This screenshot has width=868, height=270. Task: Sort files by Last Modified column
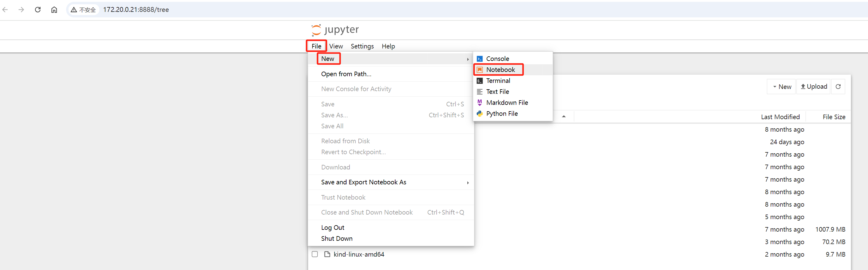(x=780, y=117)
